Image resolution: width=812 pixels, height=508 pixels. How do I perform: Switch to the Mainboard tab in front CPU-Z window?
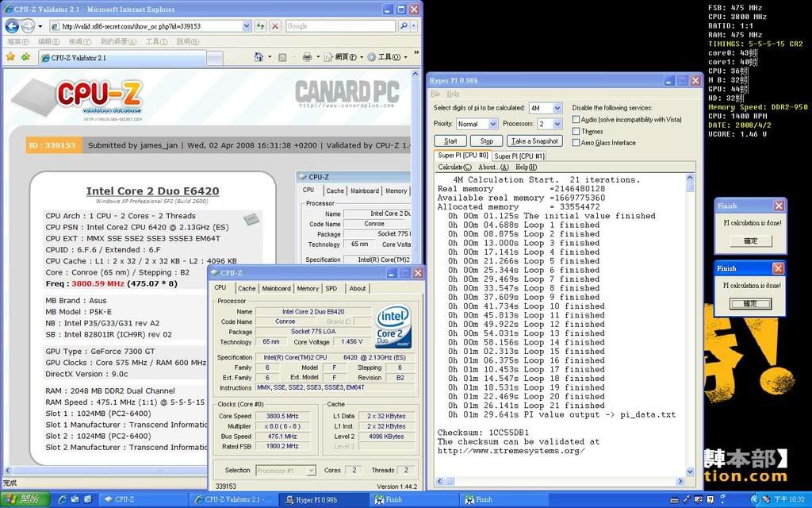coord(276,289)
